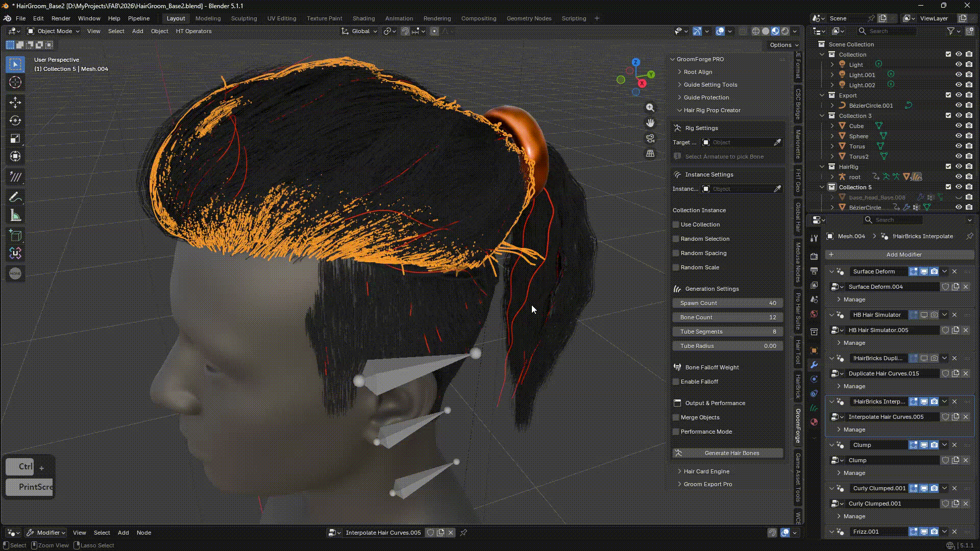The width and height of the screenshot is (980, 551).
Task: Enable the Random Selection checkbox
Action: pyautogui.click(x=676, y=239)
